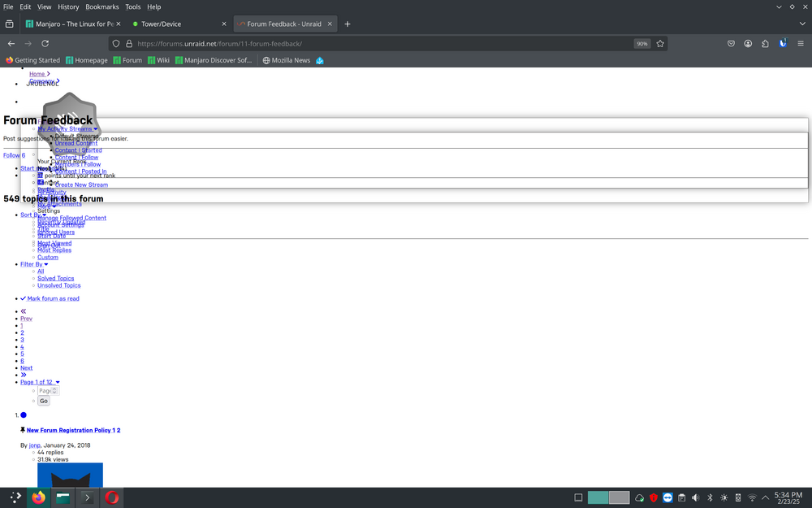This screenshot has height=508, width=812.
Task: Mark forum as read
Action: 50,298
